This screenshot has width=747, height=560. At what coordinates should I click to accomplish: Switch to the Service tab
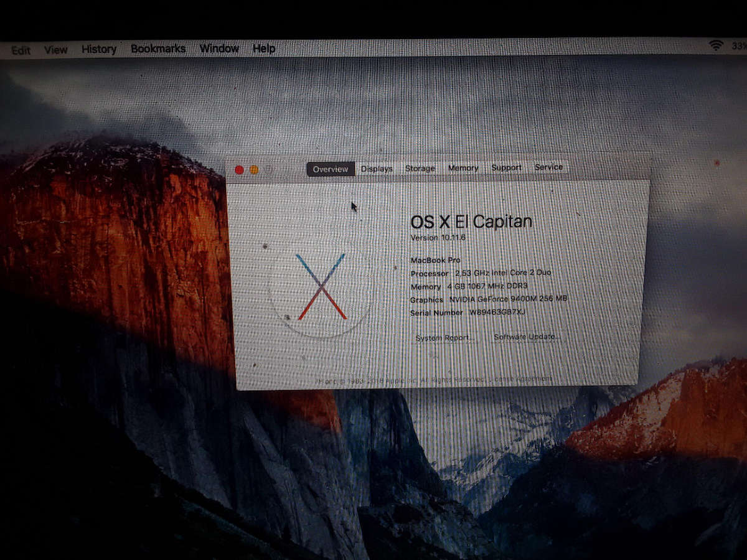click(549, 167)
